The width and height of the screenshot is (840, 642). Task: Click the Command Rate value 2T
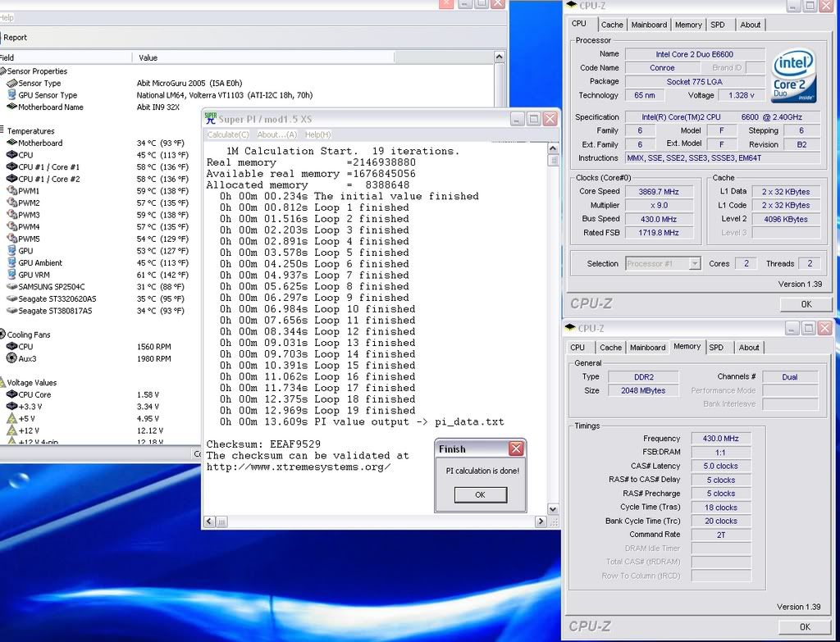point(720,535)
